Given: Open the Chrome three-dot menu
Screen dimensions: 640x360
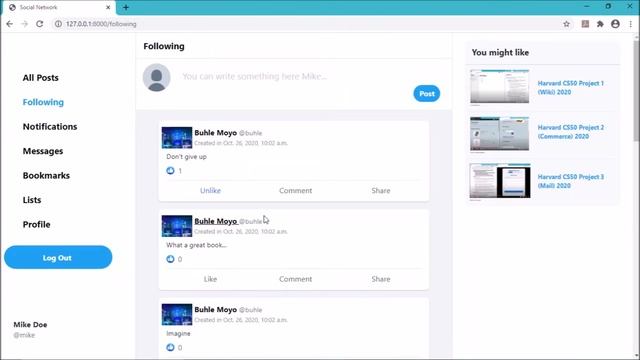Looking at the screenshot, I should (631, 24).
